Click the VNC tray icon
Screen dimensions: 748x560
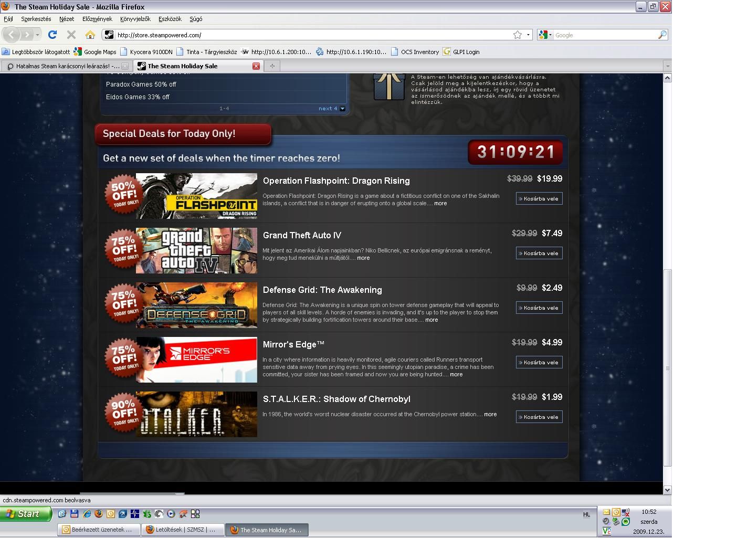(607, 531)
